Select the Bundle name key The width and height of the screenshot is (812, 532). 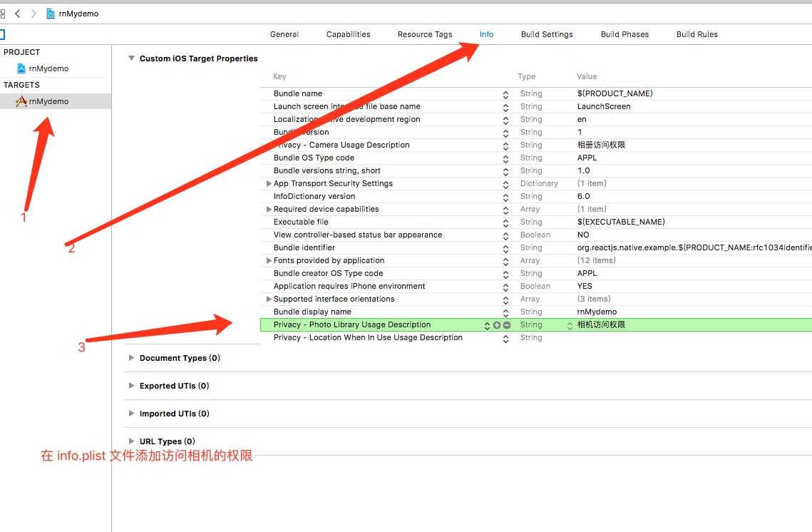pyautogui.click(x=298, y=93)
